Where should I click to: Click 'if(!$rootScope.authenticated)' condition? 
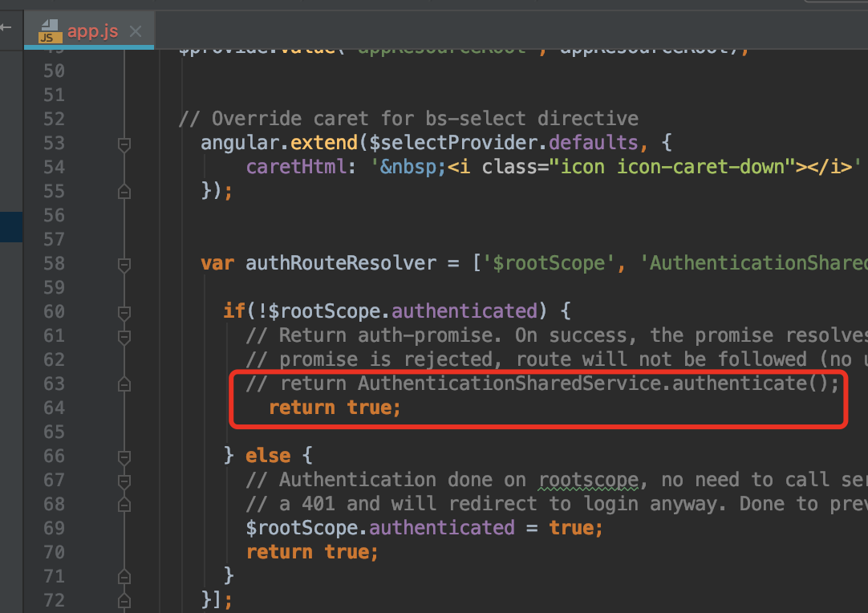click(x=385, y=311)
